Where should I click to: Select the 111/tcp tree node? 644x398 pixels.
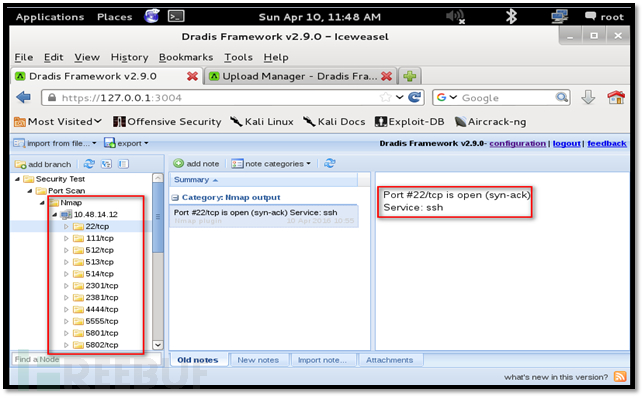pyautogui.click(x=99, y=238)
